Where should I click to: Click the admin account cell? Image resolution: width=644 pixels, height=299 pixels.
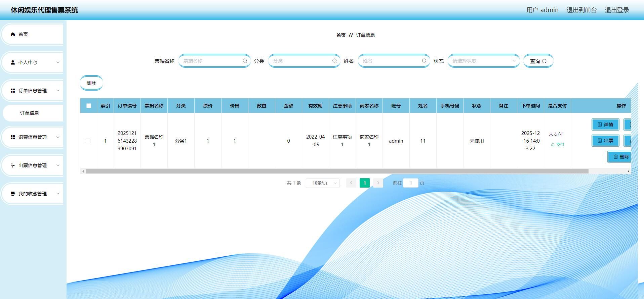(396, 141)
